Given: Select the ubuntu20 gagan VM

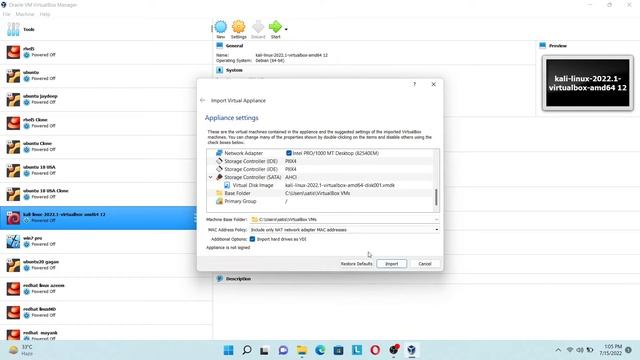Looking at the screenshot, I should 106,265.
